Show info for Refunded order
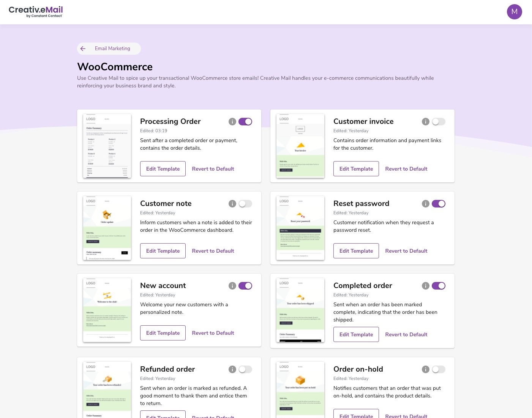Viewport: 532px width, 418px height. tap(232, 369)
